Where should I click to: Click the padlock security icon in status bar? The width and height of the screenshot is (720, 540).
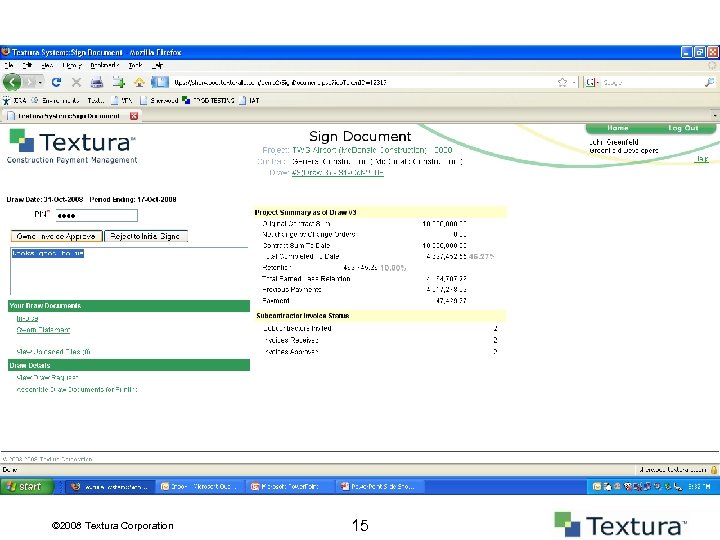[714, 469]
